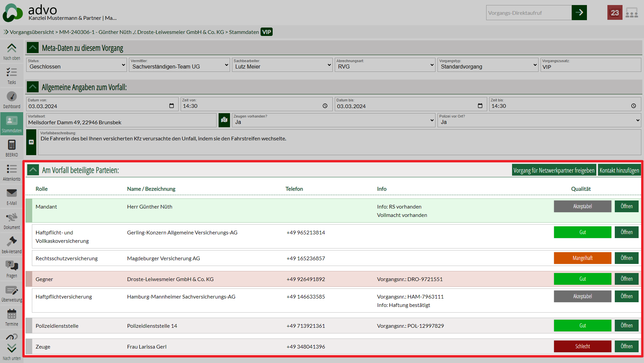Open the Polizei vor Ort dropdown

point(539,120)
